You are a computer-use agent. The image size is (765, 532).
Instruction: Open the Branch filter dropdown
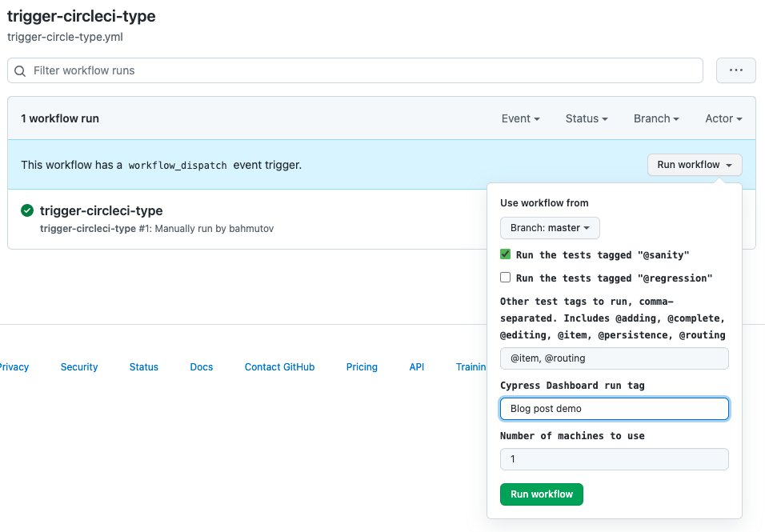pyautogui.click(x=655, y=118)
